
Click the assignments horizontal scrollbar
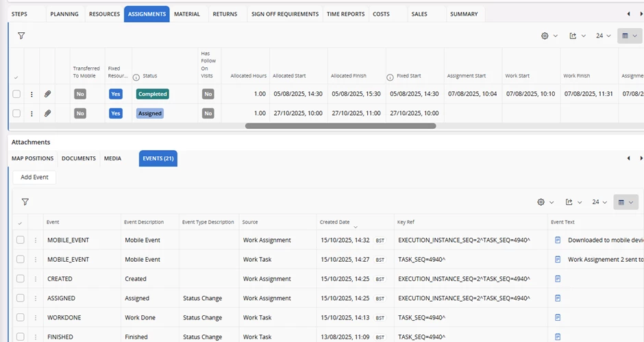coord(340,126)
